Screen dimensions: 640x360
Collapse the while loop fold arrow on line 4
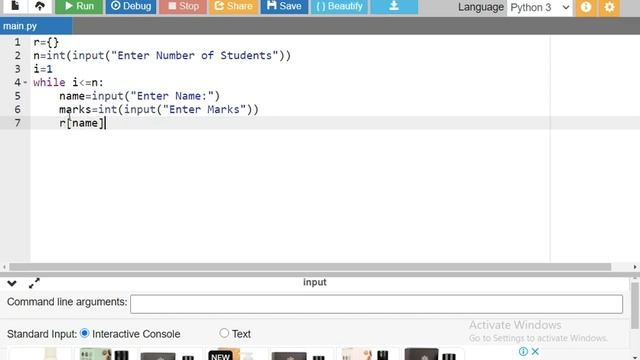click(25, 82)
